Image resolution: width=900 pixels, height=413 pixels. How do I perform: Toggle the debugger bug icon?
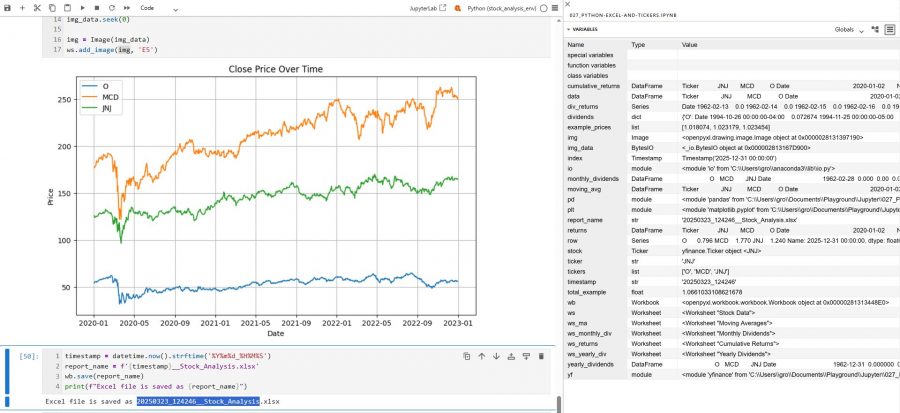pyautogui.click(x=457, y=9)
